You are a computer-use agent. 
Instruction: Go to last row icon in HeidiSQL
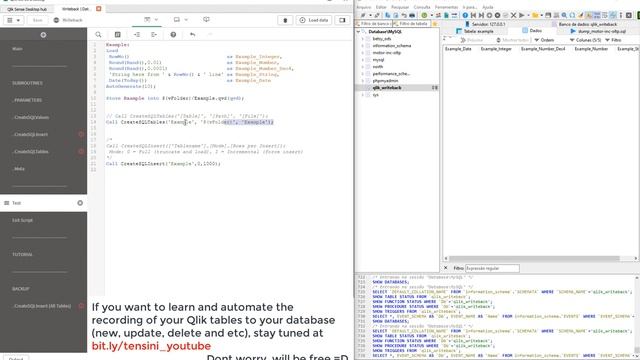[481, 15]
